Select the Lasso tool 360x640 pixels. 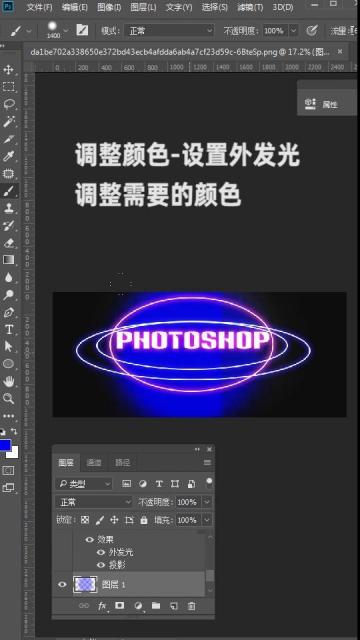click(9, 104)
